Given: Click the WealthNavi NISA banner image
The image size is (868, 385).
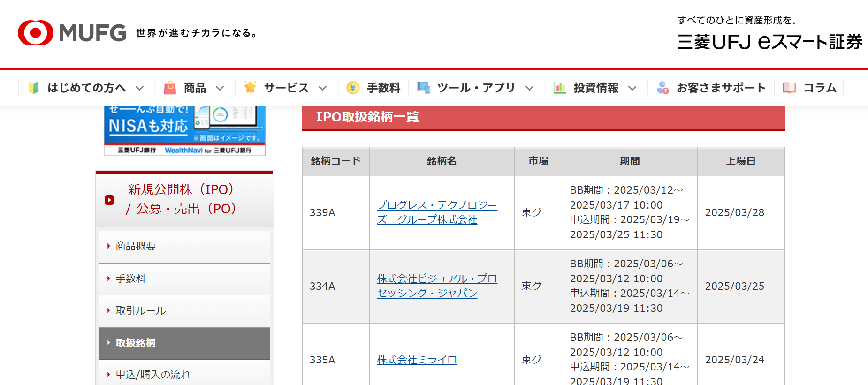Looking at the screenshot, I should [x=184, y=130].
